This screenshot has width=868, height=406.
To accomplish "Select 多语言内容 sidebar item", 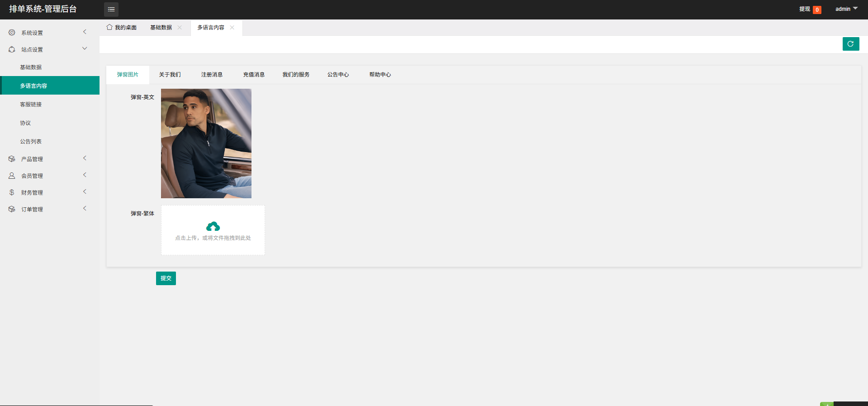I will click(x=50, y=86).
